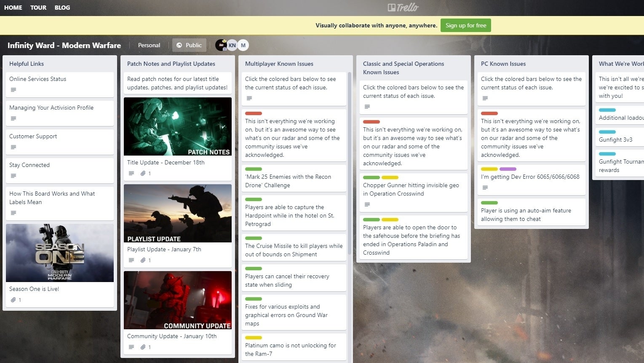Open 'Players can cancel their recovery state' card
The image size is (644, 363).
tap(294, 278)
